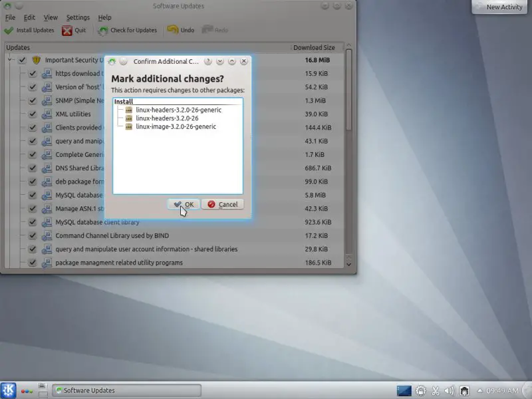Uncheck the Complete Generi update checkbox

32,155
